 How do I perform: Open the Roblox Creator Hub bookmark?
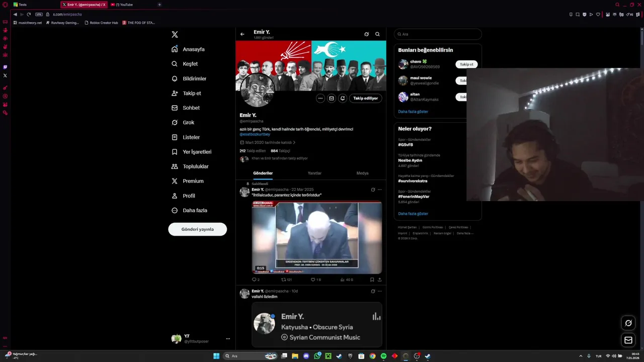tap(101, 23)
